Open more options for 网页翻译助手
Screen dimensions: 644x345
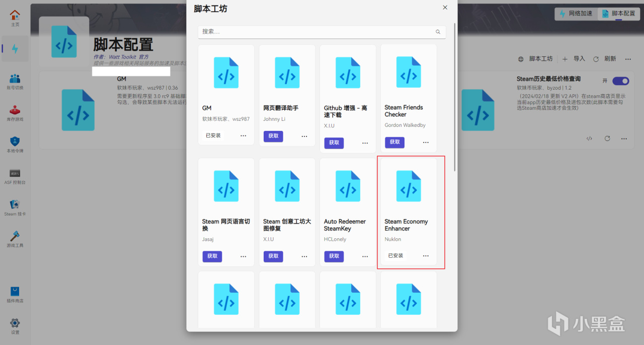click(x=304, y=136)
